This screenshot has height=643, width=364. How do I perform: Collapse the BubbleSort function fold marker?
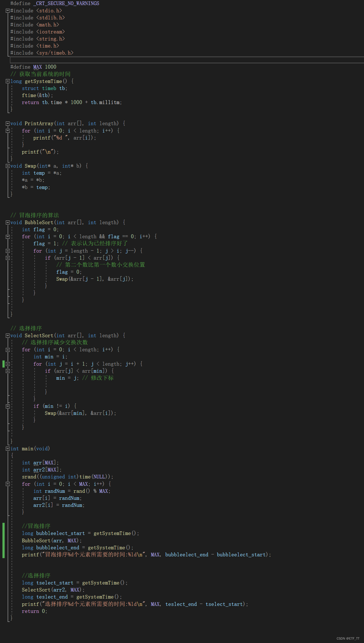8,222
